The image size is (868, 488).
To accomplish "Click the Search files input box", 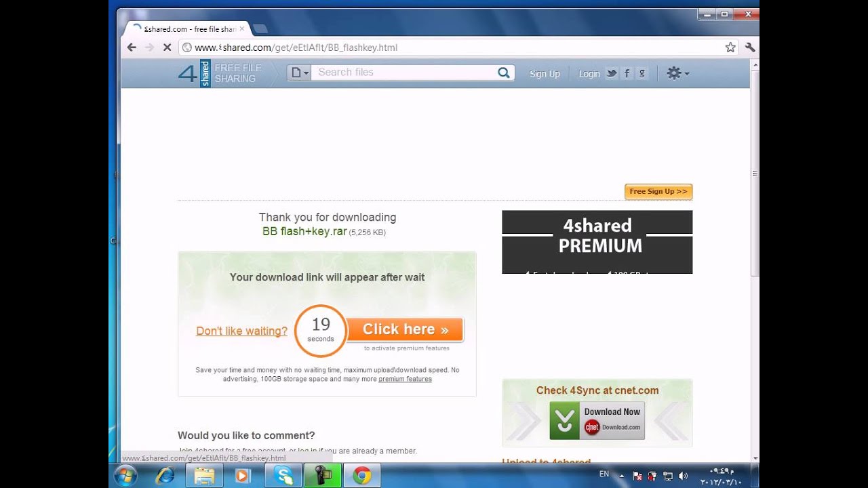I will click(404, 73).
